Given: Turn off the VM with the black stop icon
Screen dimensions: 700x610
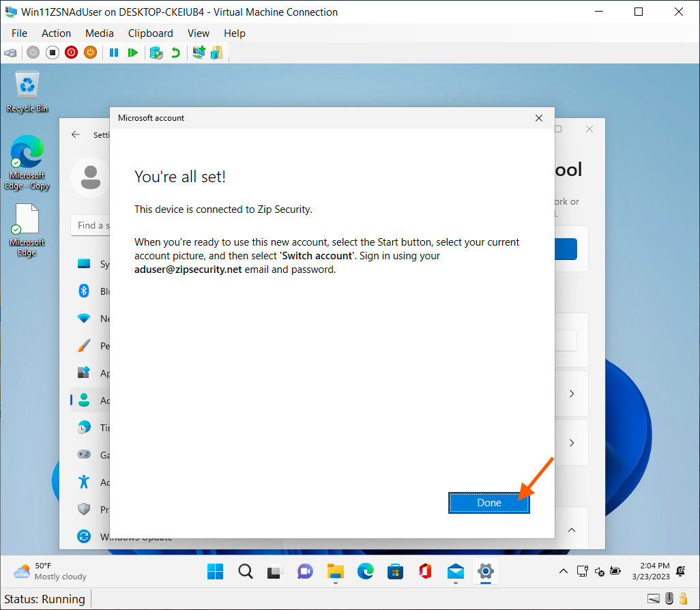Looking at the screenshot, I should [x=52, y=53].
